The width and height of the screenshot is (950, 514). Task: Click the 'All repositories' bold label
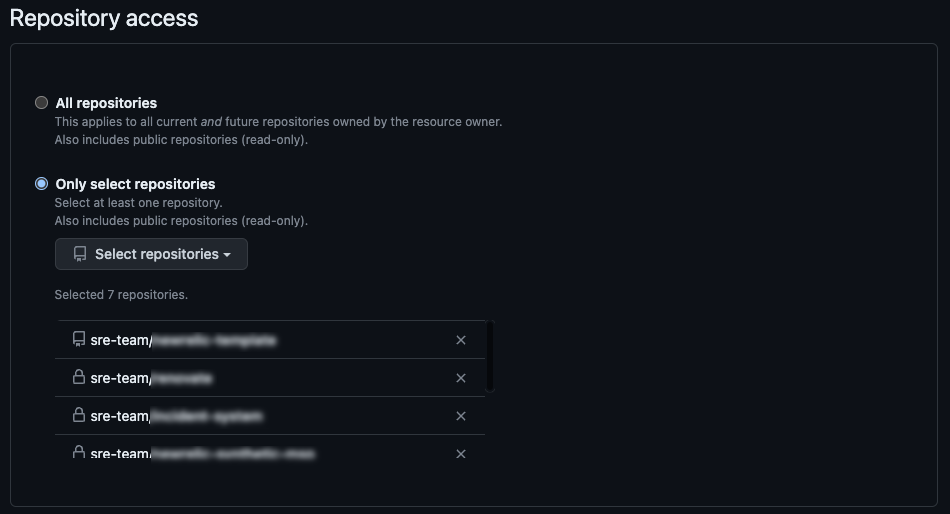point(106,103)
